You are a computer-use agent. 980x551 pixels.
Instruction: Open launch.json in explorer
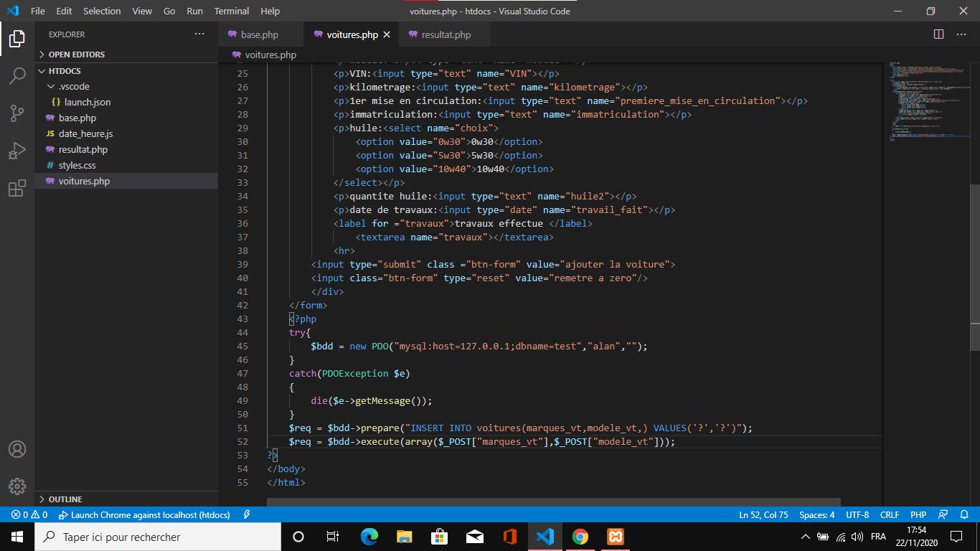tap(126, 102)
